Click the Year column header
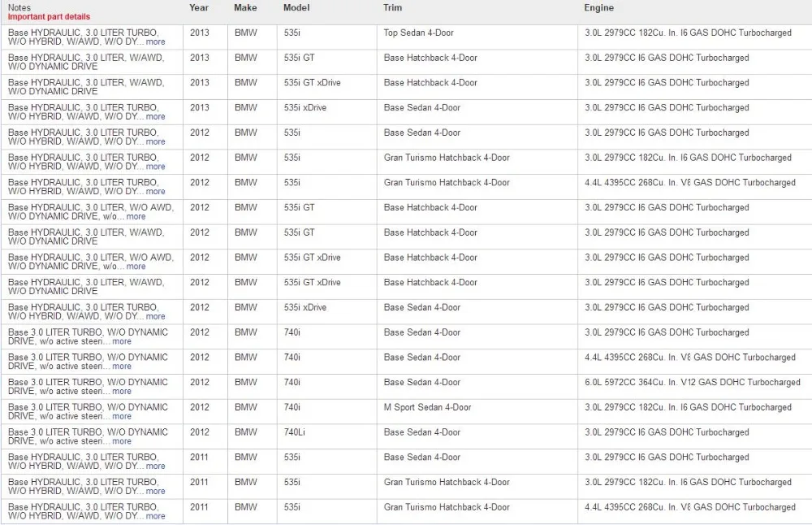Viewport: 812px width, 525px height. 199,8
